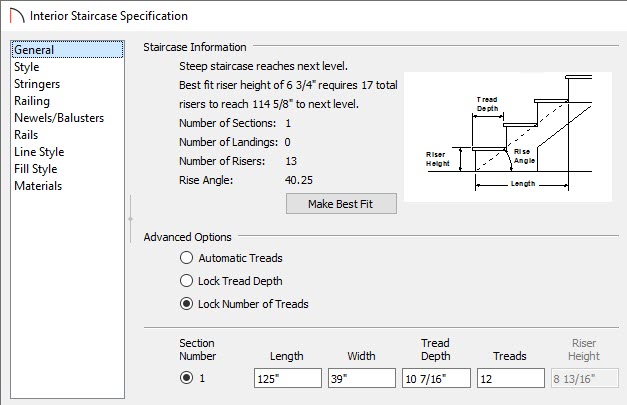Click the 'Advanced Options' section heading
627x405 pixels.
click(x=188, y=237)
